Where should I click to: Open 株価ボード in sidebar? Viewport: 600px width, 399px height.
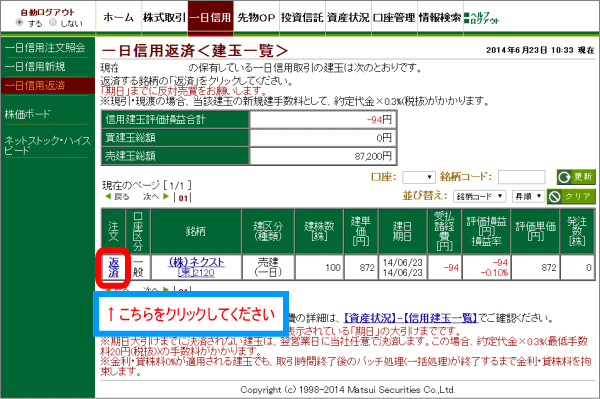coord(28,114)
